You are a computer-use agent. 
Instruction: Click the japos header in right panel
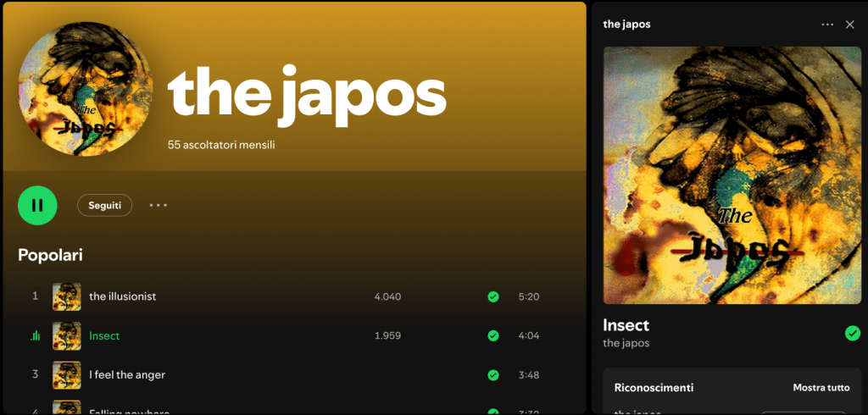coord(626,25)
